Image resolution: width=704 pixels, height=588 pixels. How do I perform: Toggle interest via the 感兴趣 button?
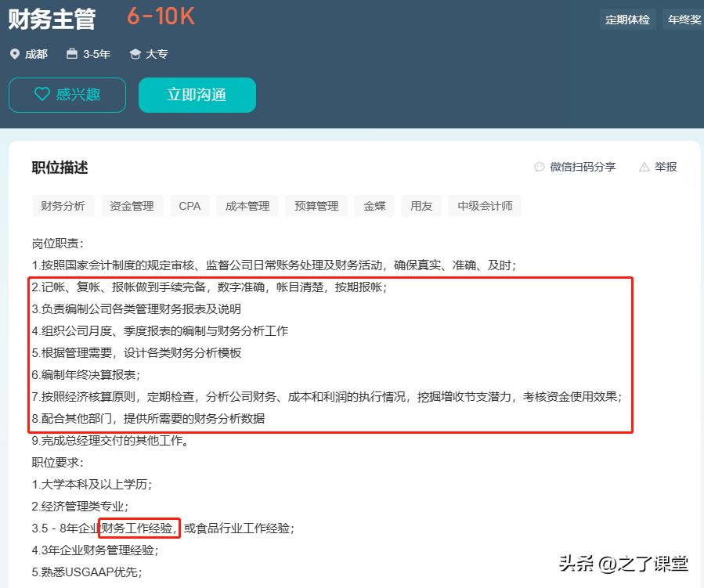point(67,94)
